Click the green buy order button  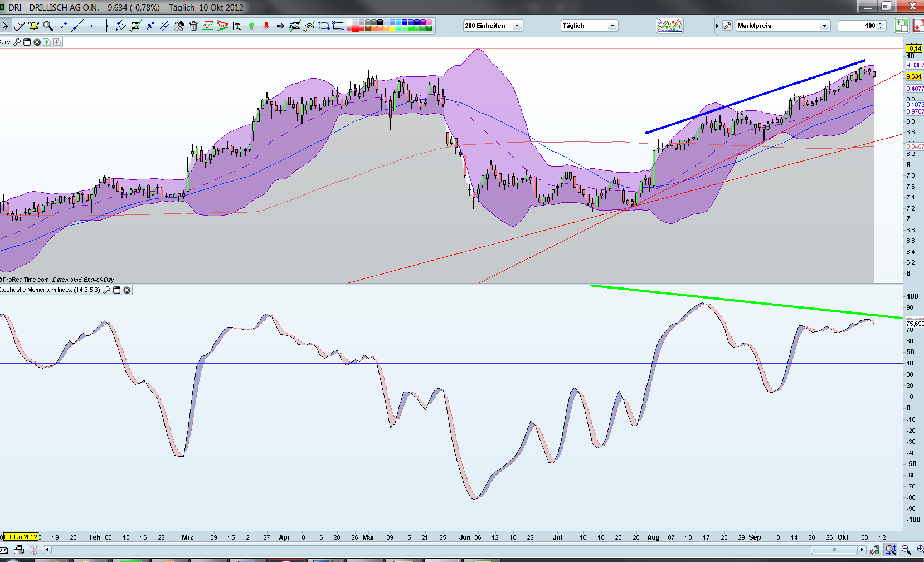click(x=901, y=26)
